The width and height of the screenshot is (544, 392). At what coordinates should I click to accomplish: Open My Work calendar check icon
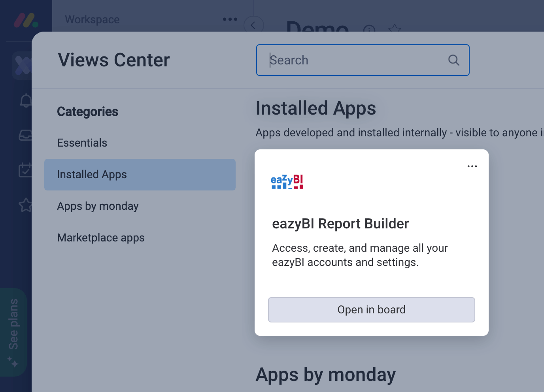pyautogui.click(x=26, y=170)
